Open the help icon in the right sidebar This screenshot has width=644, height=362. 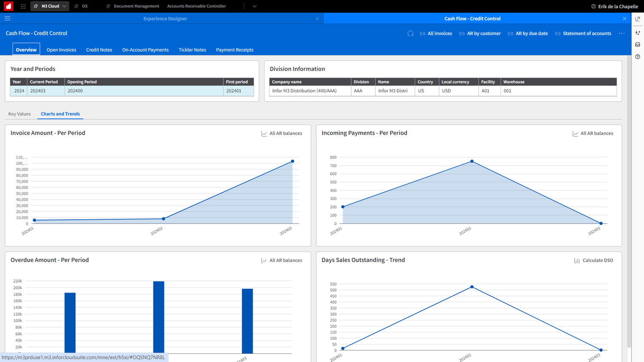[x=638, y=56]
